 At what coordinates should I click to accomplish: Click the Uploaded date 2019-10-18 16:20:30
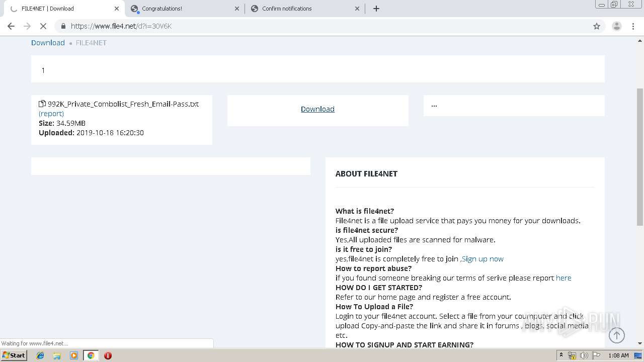pos(110,133)
